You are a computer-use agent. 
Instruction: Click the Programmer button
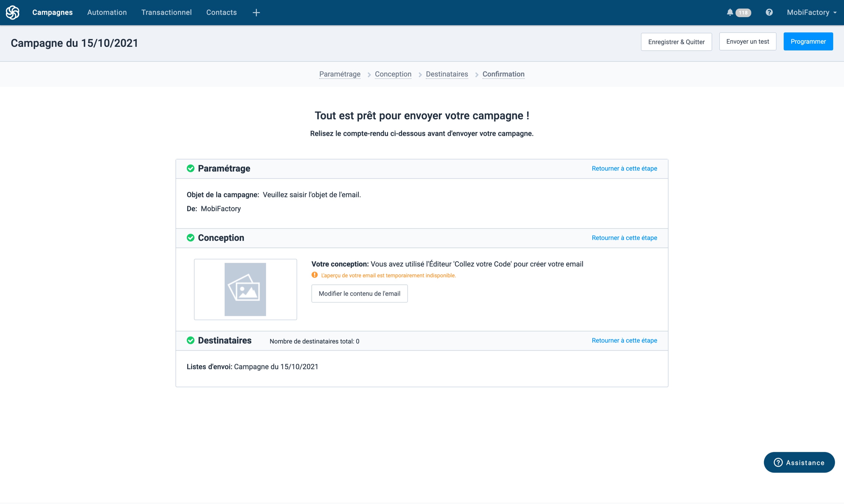pos(808,41)
